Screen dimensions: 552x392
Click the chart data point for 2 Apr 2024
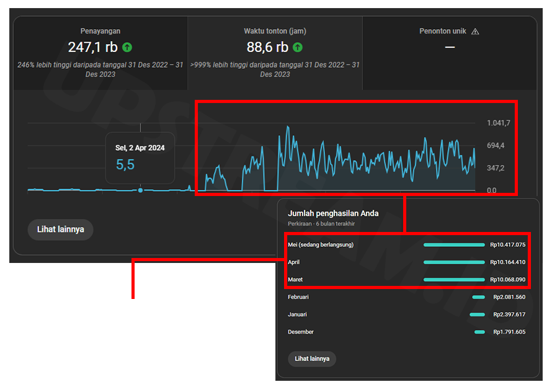[x=140, y=190]
